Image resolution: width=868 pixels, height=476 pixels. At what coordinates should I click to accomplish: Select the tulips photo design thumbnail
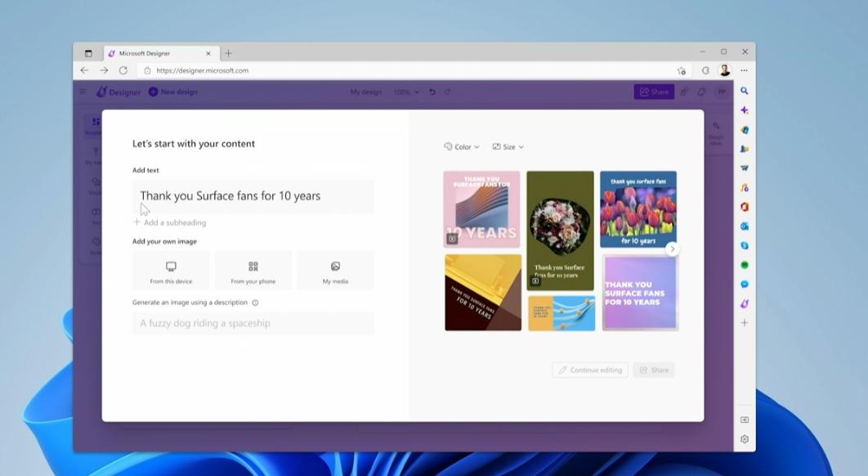click(638, 209)
